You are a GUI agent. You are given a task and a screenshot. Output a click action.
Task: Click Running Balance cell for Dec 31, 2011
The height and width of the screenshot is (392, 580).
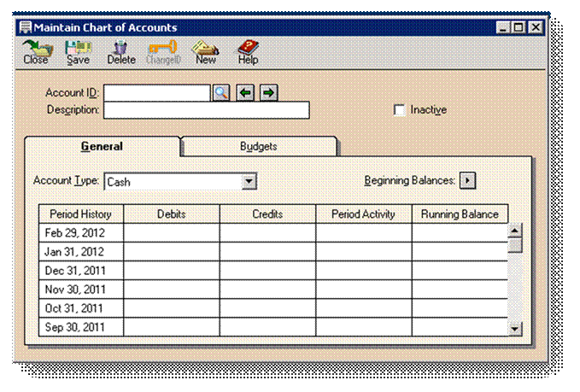(x=460, y=271)
